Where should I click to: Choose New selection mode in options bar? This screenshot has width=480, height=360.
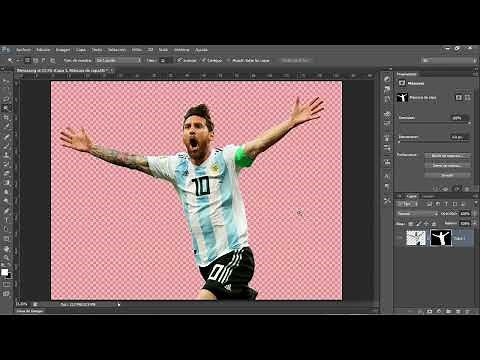coord(28,60)
